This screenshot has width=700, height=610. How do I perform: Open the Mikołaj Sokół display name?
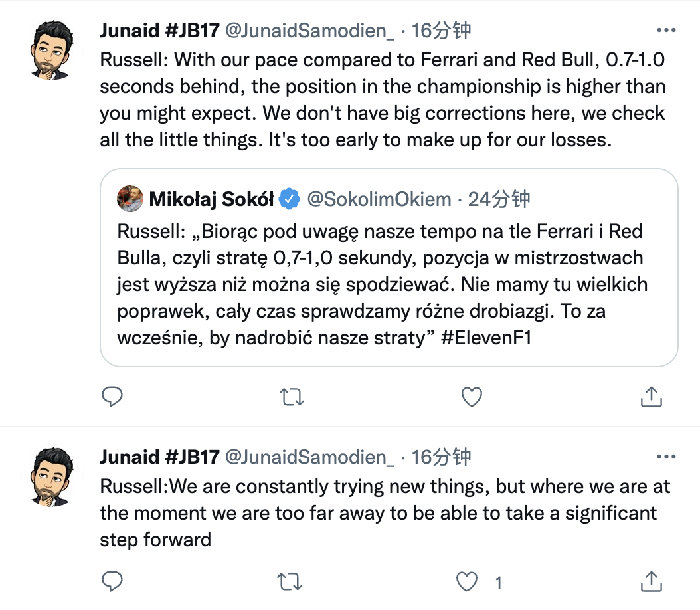(x=211, y=199)
